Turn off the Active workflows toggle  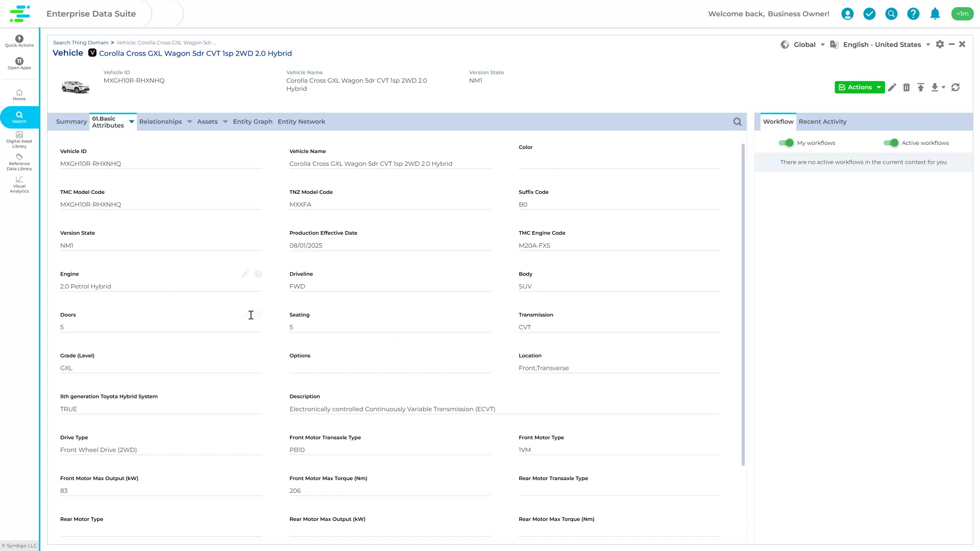[892, 143]
